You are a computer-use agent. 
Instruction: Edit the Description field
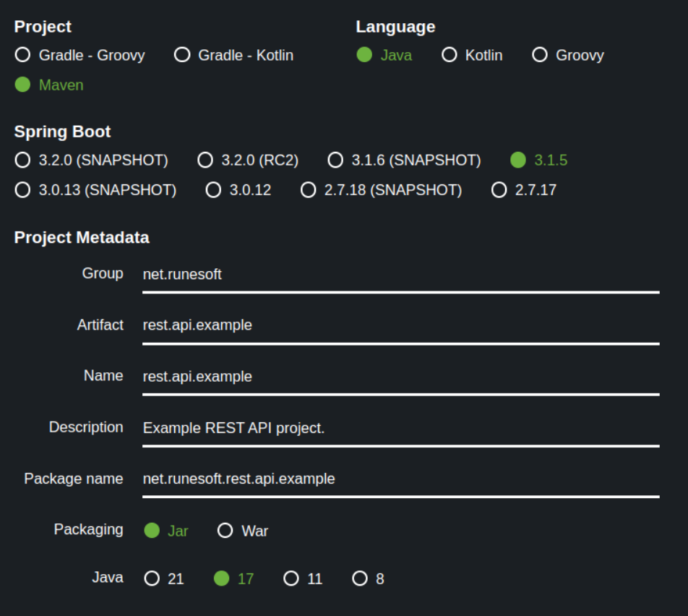400,428
